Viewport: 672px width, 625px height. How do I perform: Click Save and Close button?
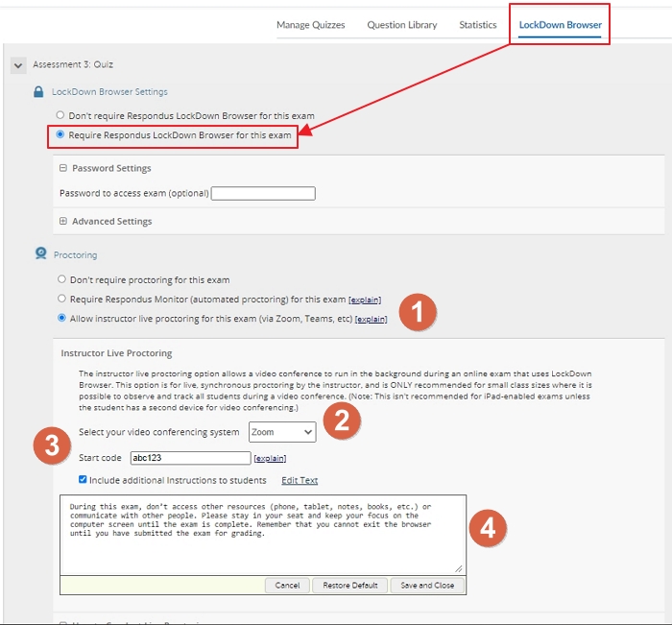pos(427,585)
